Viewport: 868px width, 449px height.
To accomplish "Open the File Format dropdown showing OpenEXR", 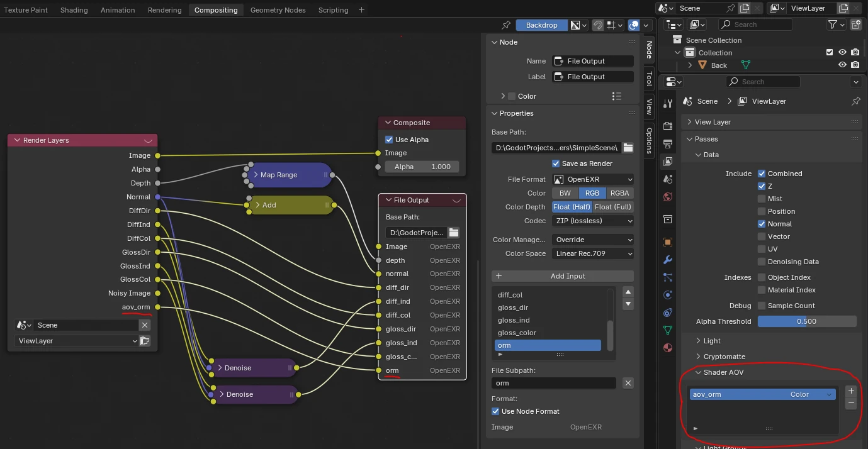I will point(592,179).
